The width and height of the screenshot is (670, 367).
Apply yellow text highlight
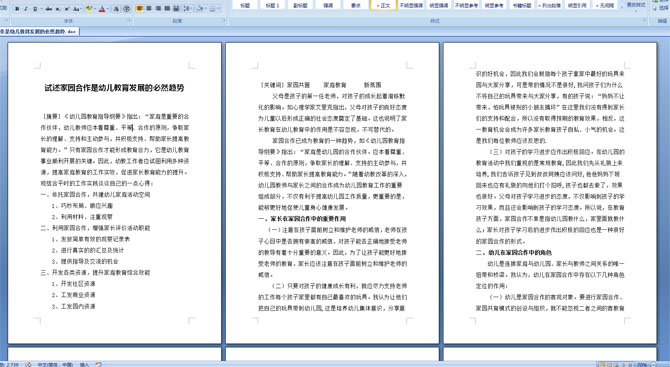89,9
